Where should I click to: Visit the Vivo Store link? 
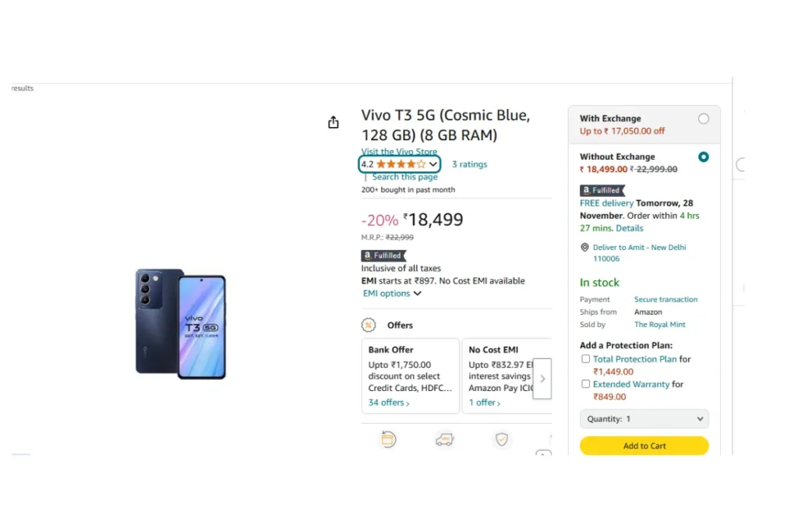399,152
